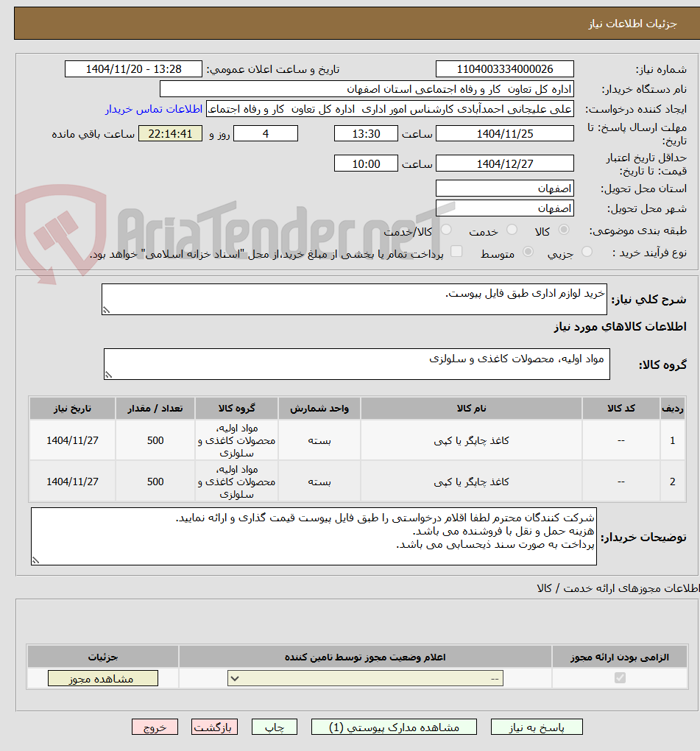
Task: Click the بازگشت back button
Action: coord(214,727)
